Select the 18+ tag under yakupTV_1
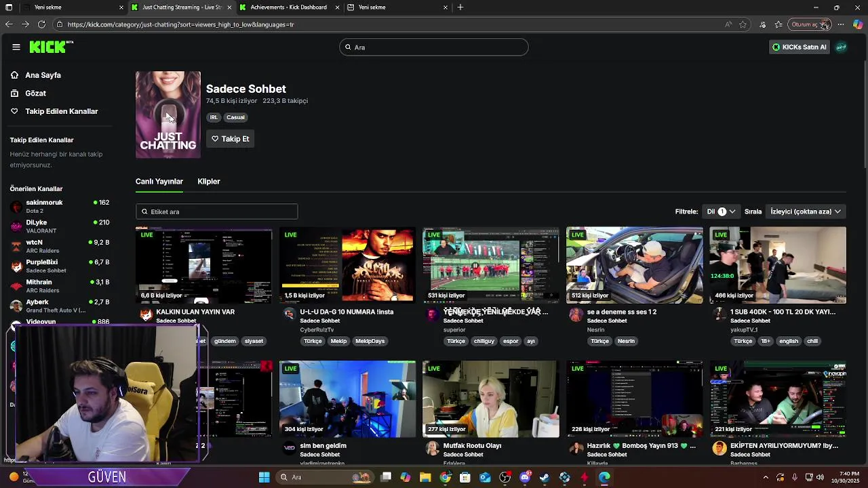 766,341
